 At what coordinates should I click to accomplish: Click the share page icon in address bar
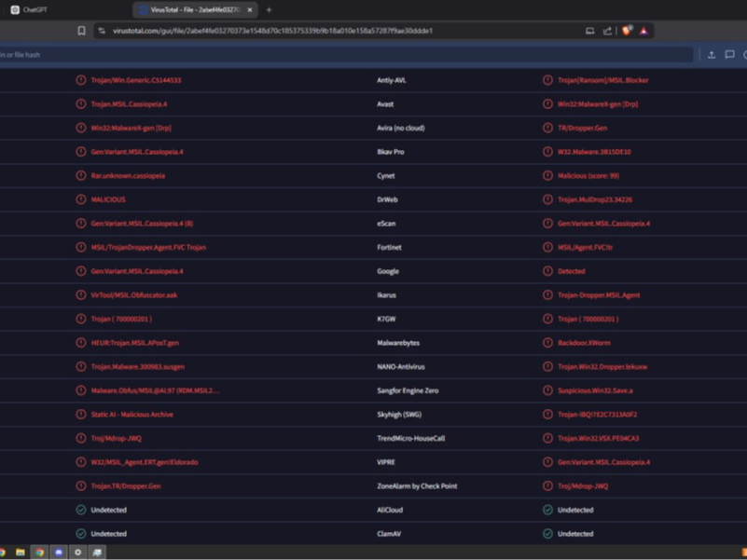tap(607, 31)
